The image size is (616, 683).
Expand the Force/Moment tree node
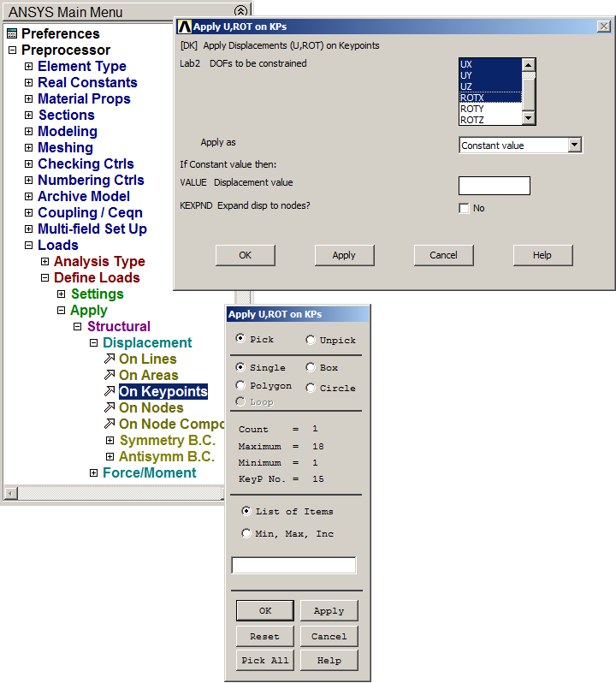tap(93, 473)
